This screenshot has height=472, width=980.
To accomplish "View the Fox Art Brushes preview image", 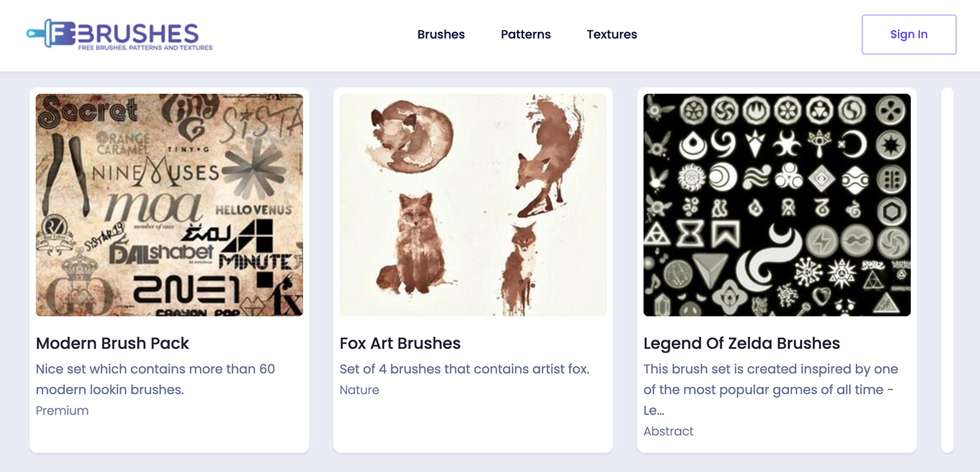I will click(x=473, y=204).
